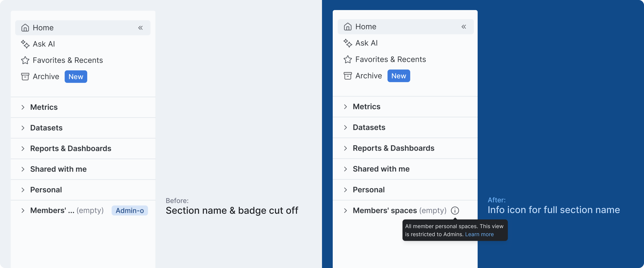The height and width of the screenshot is (268, 644).
Task: Click the Home icon in the After sidebar
Action: coord(347,27)
